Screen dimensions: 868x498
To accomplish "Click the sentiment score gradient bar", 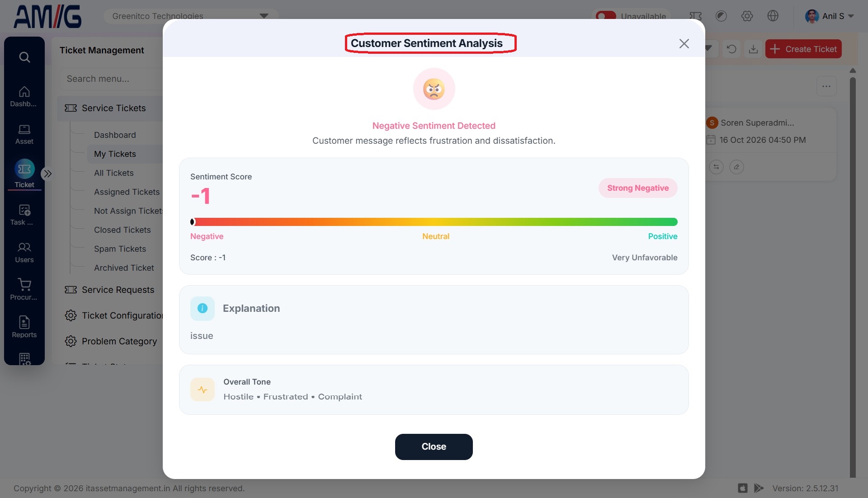I will tap(434, 222).
